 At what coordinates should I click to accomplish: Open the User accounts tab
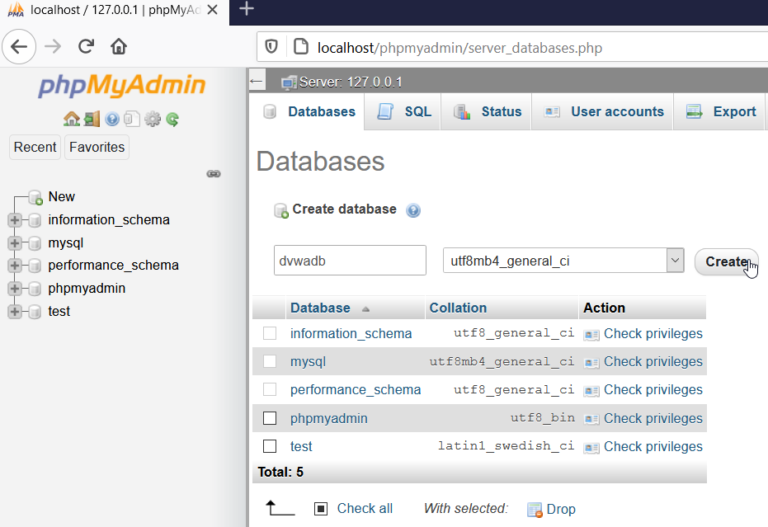(603, 112)
